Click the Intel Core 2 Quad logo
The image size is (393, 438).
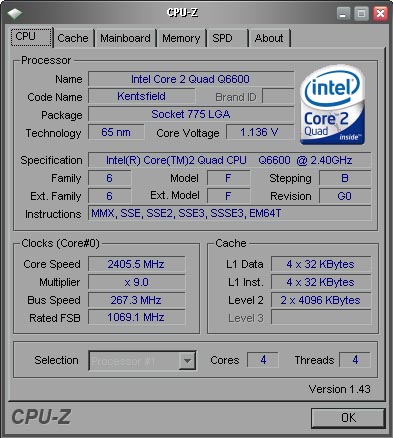coord(333,105)
